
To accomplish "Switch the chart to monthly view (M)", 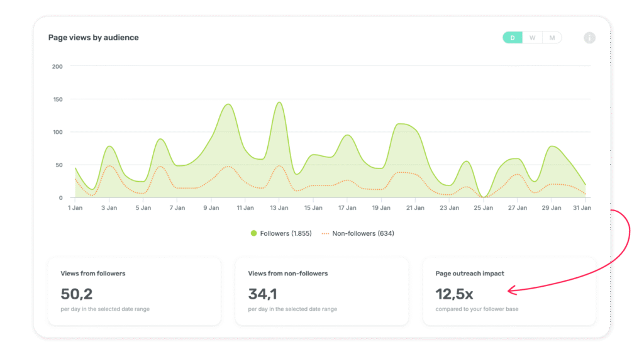I will [552, 38].
